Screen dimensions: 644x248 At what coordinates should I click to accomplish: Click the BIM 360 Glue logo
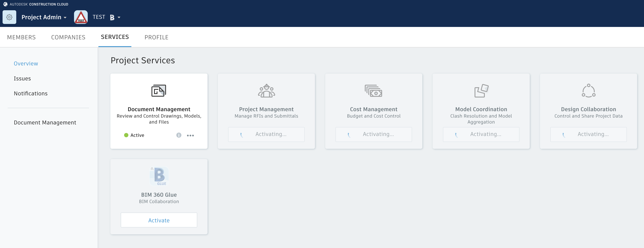pos(159,176)
